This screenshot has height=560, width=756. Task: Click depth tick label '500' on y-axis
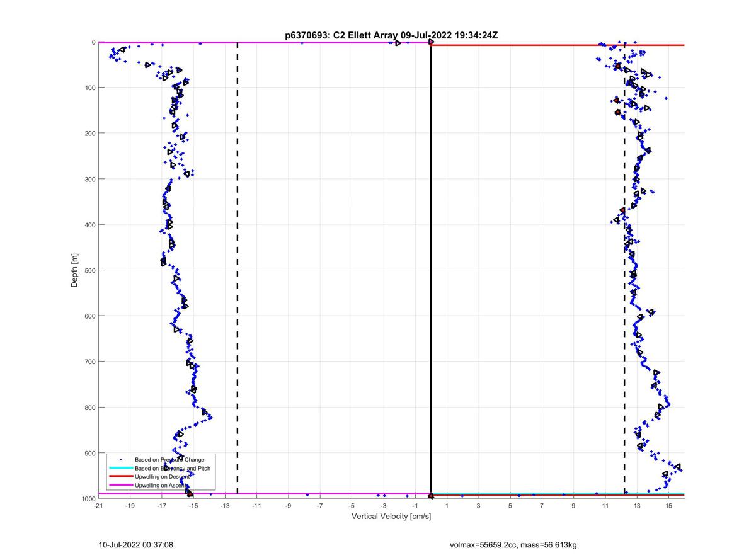89,270
